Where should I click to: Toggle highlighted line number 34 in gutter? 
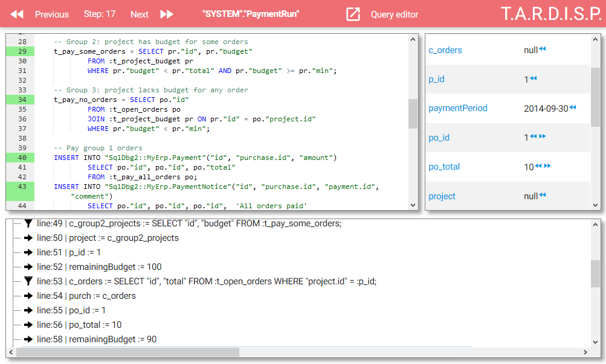[x=20, y=100]
